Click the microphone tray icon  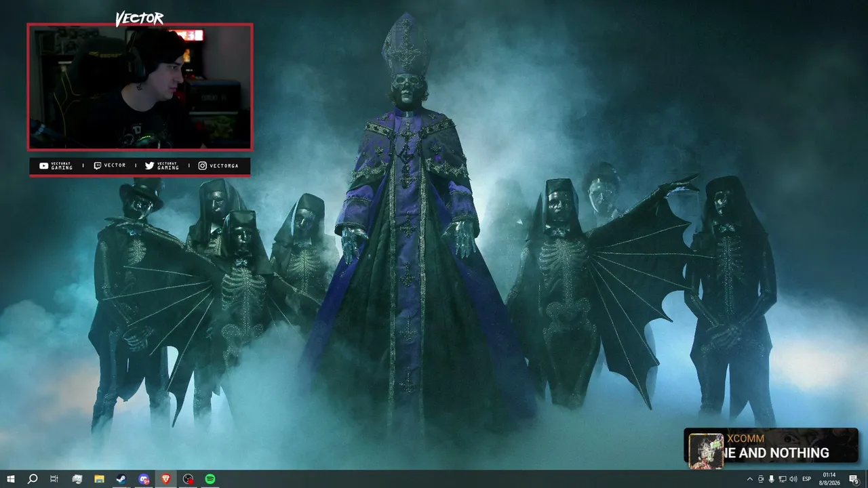(772, 479)
